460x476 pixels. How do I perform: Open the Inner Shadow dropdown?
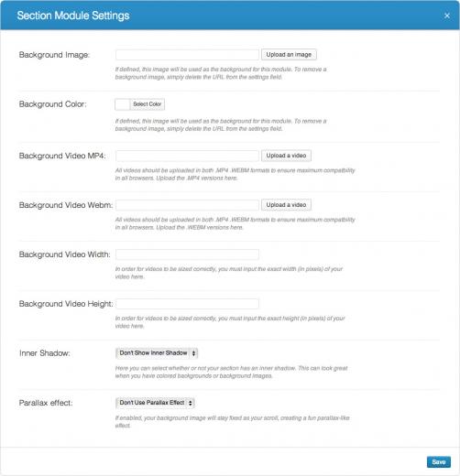(x=157, y=353)
